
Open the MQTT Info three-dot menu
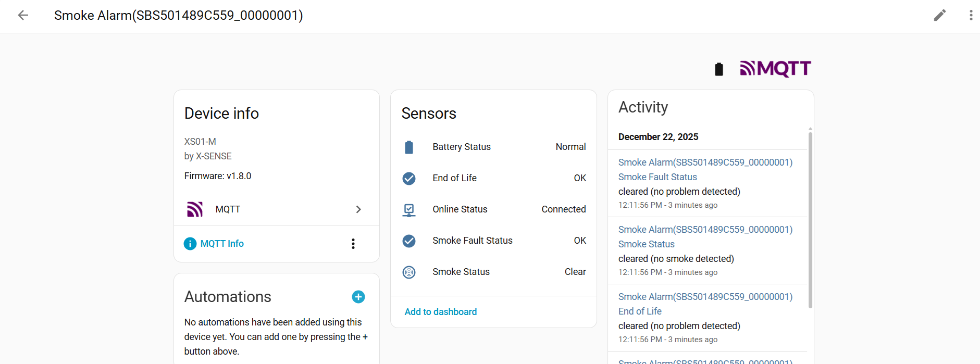(353, 244)
